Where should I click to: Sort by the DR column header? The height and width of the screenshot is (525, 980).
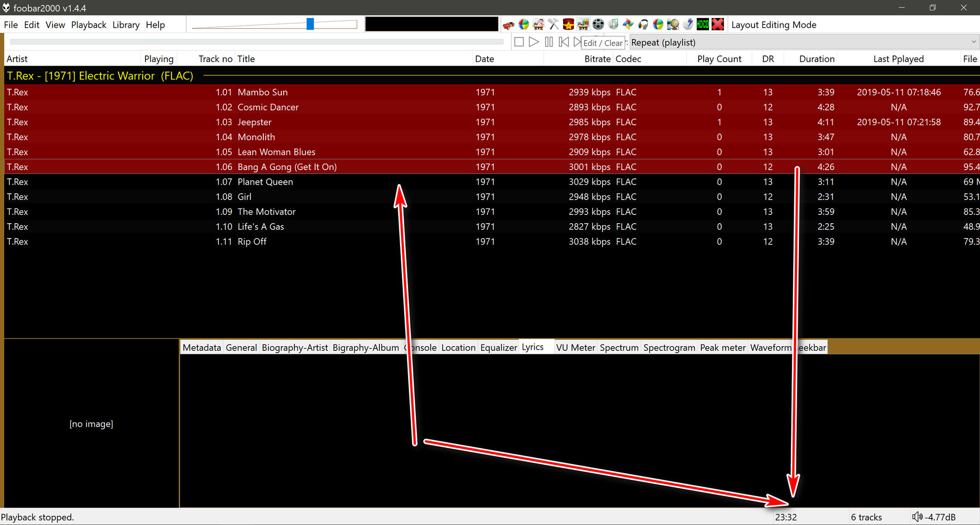(768, 59)
